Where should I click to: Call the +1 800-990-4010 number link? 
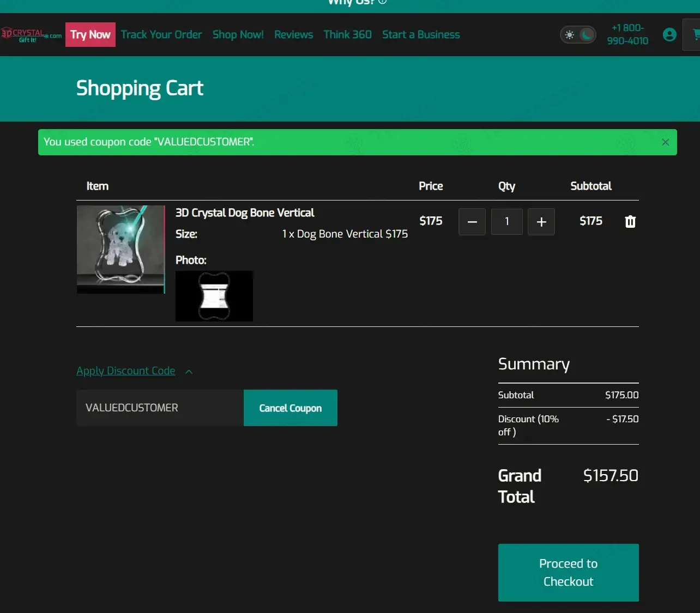627,34
